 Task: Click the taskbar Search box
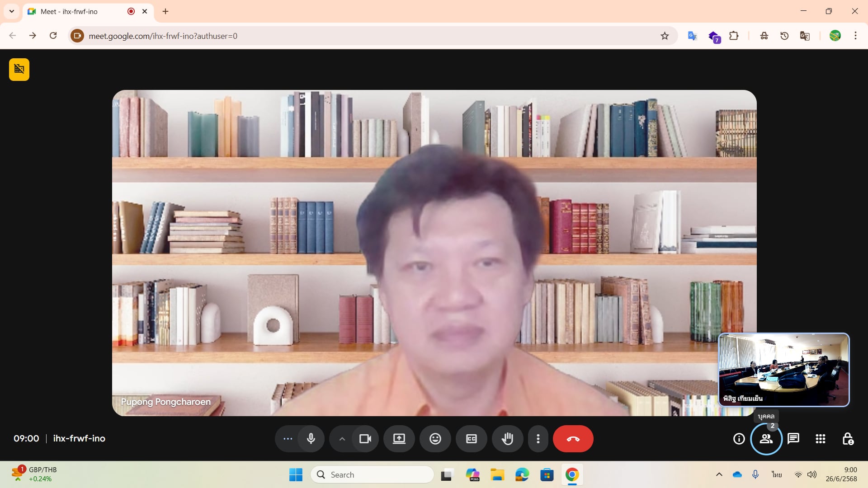pos(372,474)
